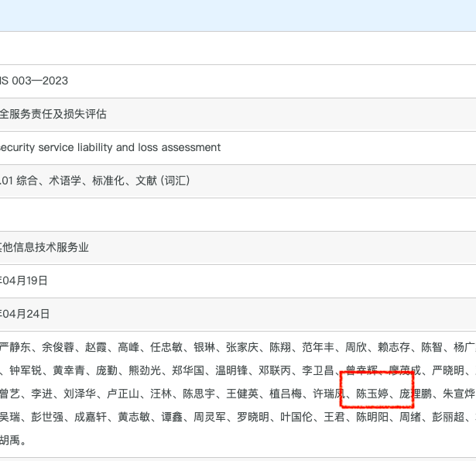Click the name 朱宣烨 in the drafters list
This screenshot has height=461, width=476.
pos(458,394)
